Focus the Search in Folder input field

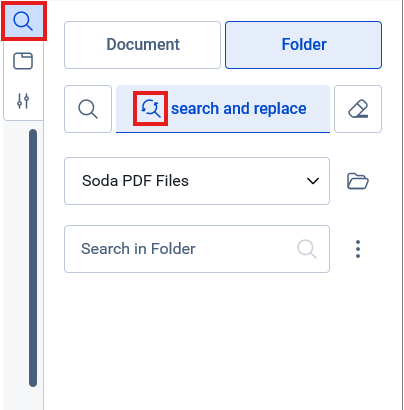[197, 249]
